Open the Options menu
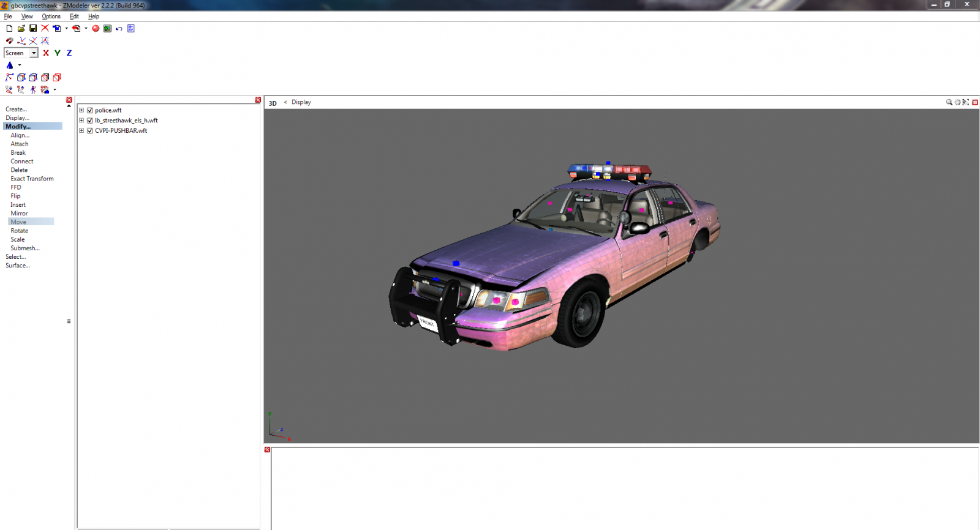This screenshot has width=980, height=530. pyautogui.click(x=51, y=17)
